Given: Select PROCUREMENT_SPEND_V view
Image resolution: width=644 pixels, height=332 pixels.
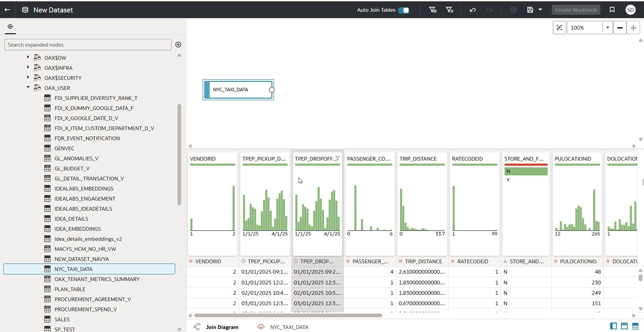Looking at the screenshot, I should tap(86, 309).
